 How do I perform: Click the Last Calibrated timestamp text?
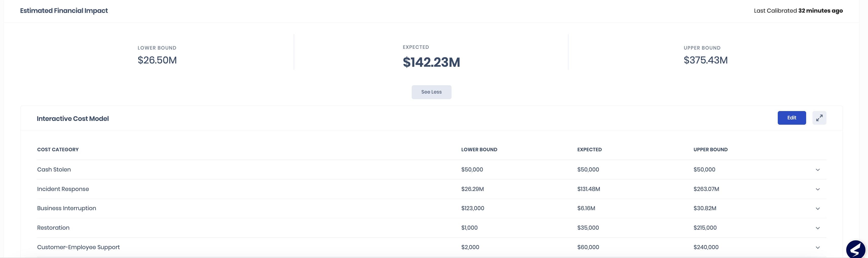tap(798, 11)
